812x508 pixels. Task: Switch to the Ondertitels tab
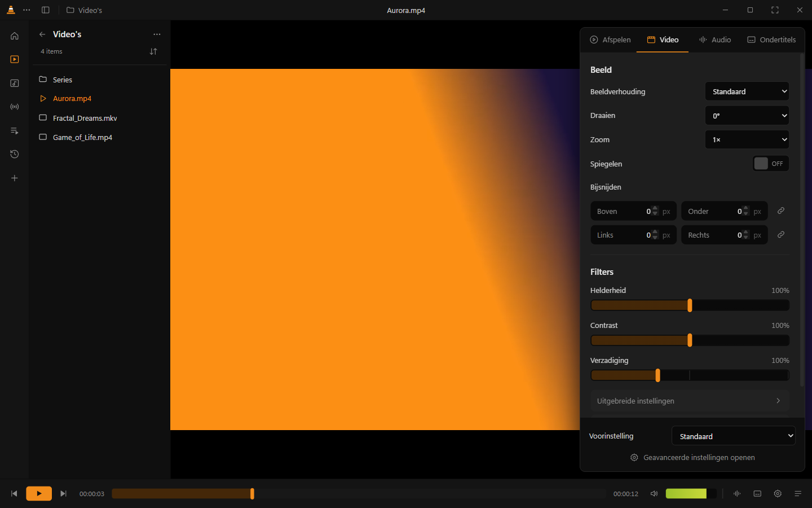[x=771, y=40]
